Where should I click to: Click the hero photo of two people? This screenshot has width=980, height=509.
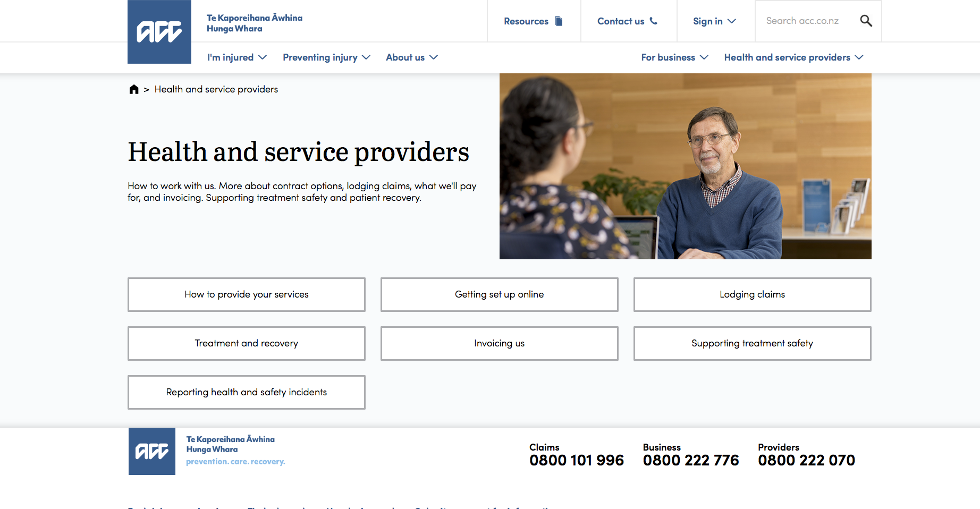coord(686,166)
